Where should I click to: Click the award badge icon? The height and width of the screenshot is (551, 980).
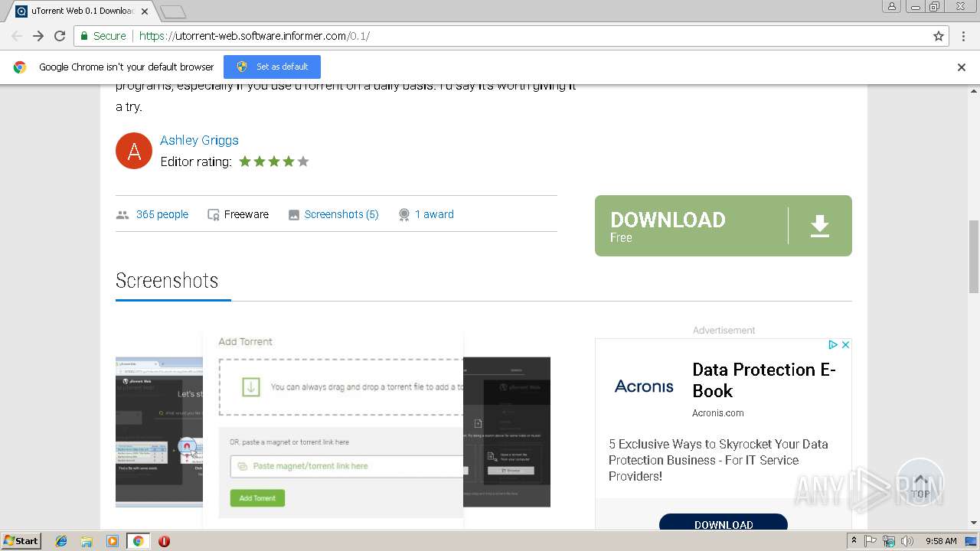tap(404, 215)
